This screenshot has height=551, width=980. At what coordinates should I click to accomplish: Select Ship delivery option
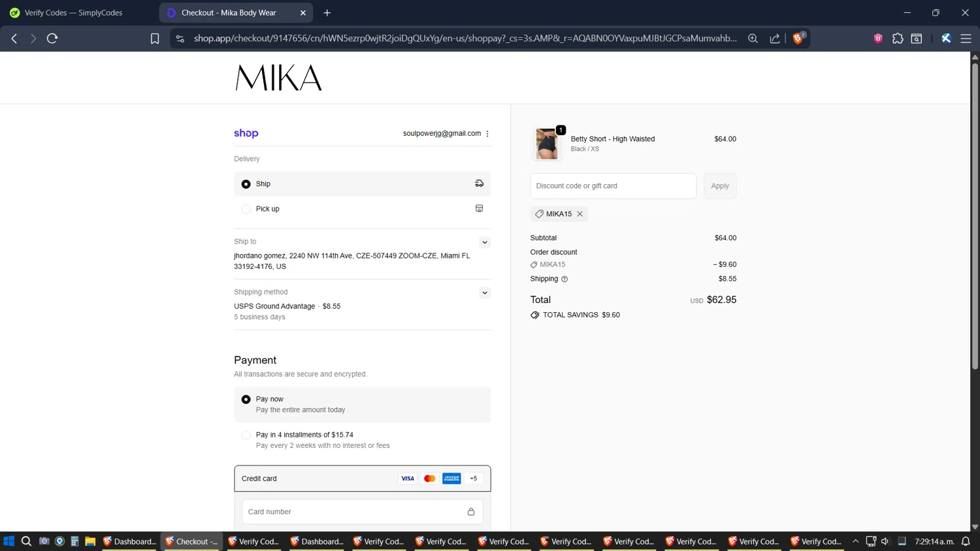(363, 184)
